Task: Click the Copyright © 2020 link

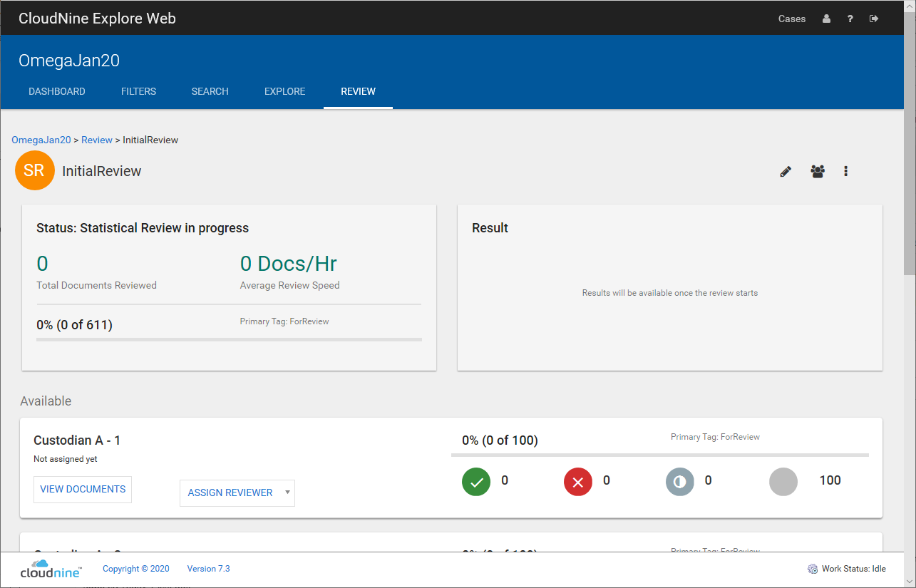Action: [136, 569]
